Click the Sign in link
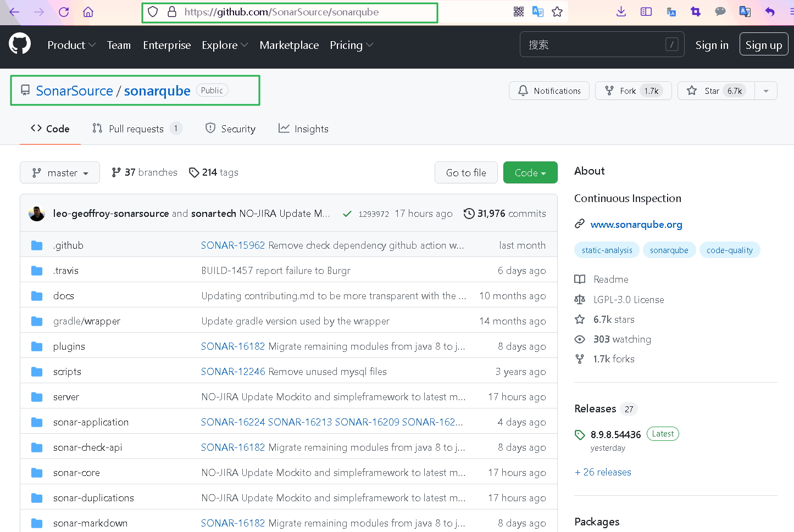Viewport: 794px width, 532px height. (x=712, y=45)
